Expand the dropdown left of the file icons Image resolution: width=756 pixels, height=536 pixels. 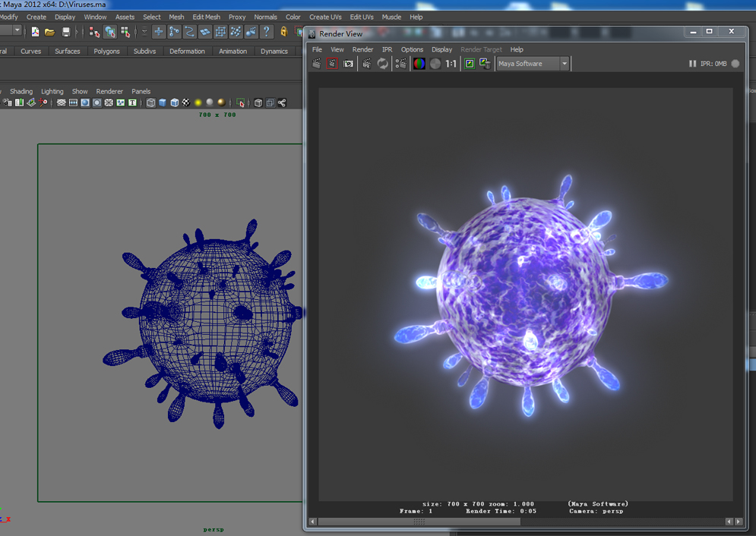click(17, 31)
